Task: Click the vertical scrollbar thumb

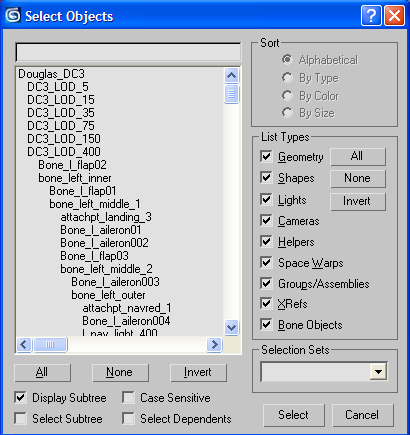Action: point(231,94)
